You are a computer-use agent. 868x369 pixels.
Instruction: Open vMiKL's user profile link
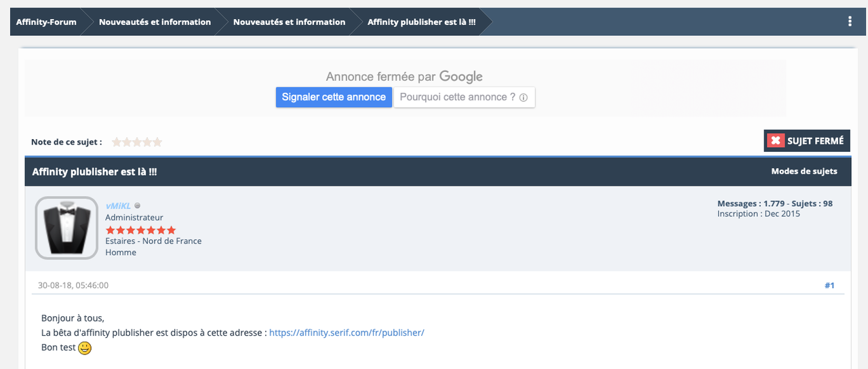(118, 206)
